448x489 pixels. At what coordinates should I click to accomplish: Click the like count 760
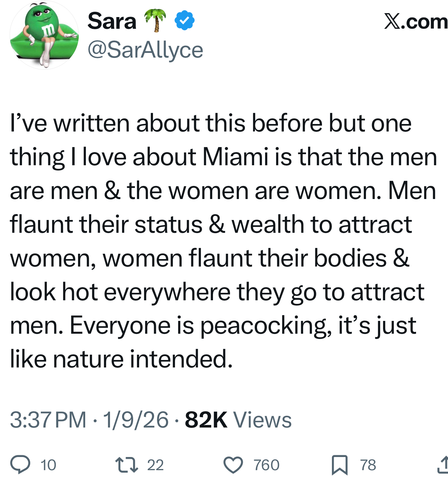[x=267, y=465]
